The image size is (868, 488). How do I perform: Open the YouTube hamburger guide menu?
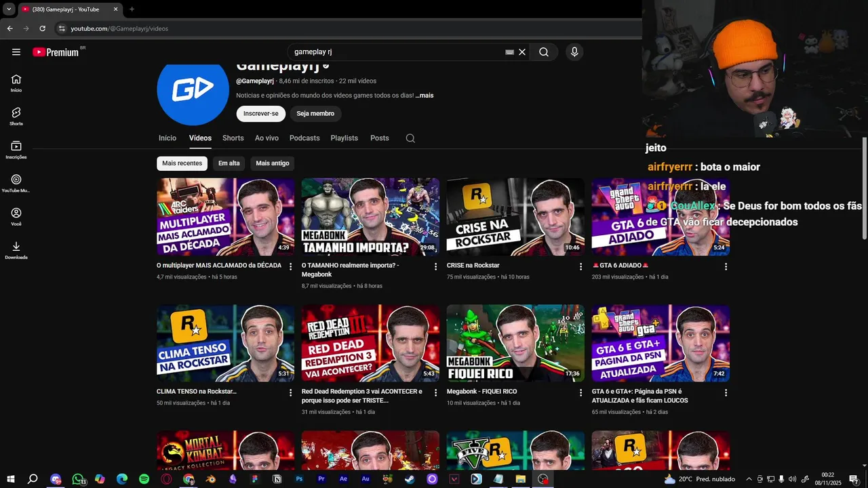16,52
